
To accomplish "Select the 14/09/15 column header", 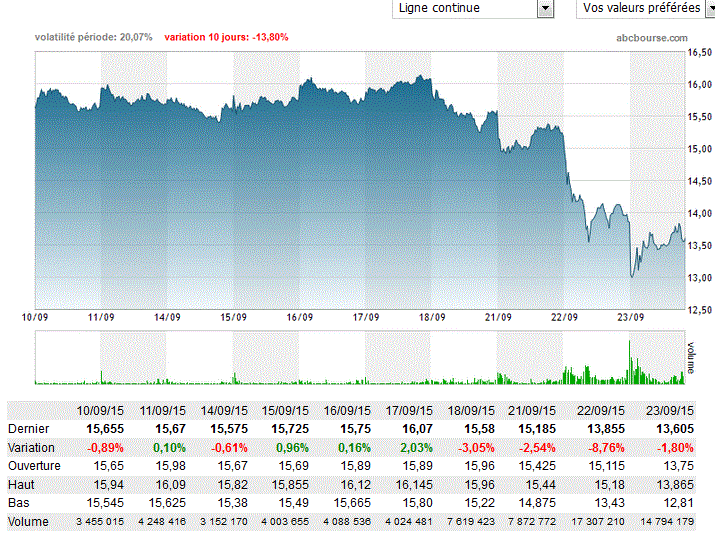I will pyautogui.click(x=224, y=411).
